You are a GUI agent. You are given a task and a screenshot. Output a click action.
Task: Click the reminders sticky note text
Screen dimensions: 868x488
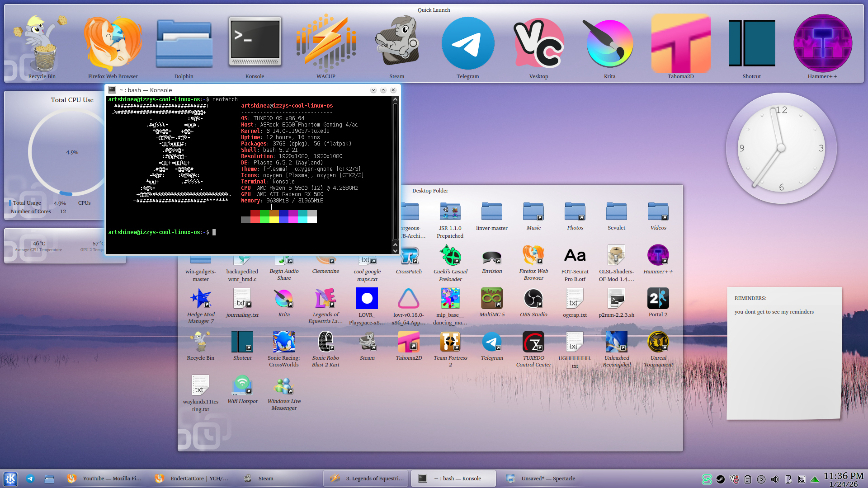(x=774, y=312)
